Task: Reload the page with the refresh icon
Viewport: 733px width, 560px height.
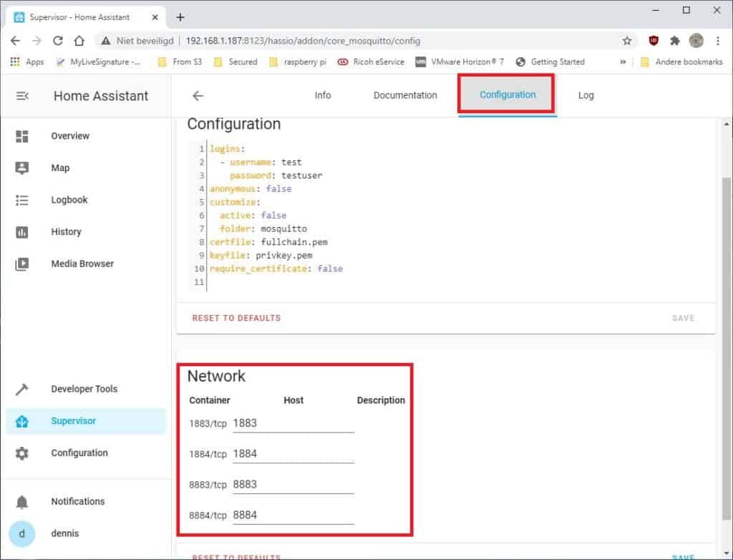Action: click(x=58, y=41)
